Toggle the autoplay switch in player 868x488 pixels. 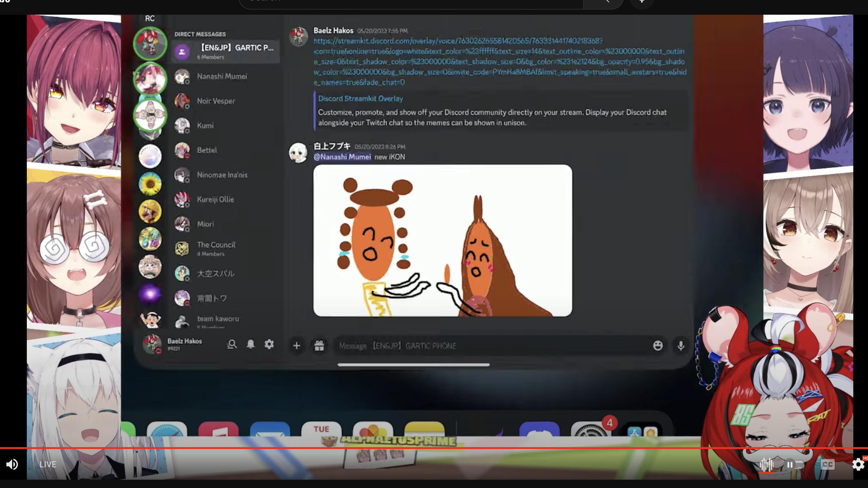click(795, 465)
